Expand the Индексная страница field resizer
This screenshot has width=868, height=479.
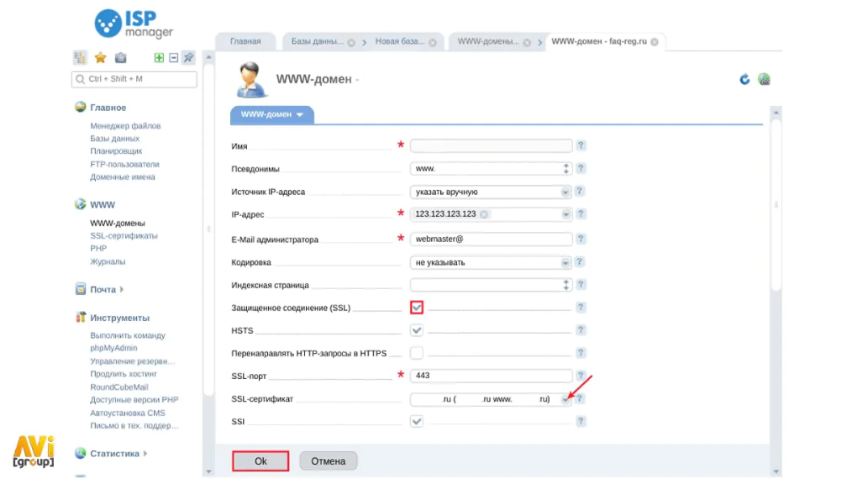(566, 285)
